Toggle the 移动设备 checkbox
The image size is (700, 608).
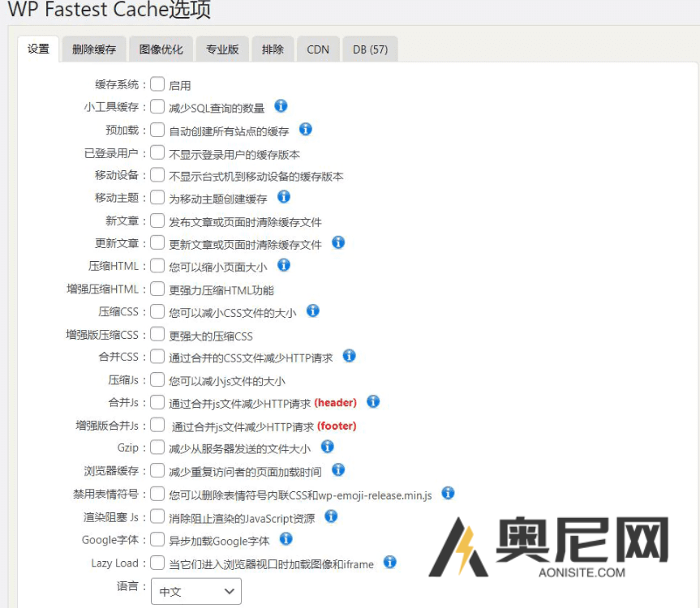(x=157, y=175)
